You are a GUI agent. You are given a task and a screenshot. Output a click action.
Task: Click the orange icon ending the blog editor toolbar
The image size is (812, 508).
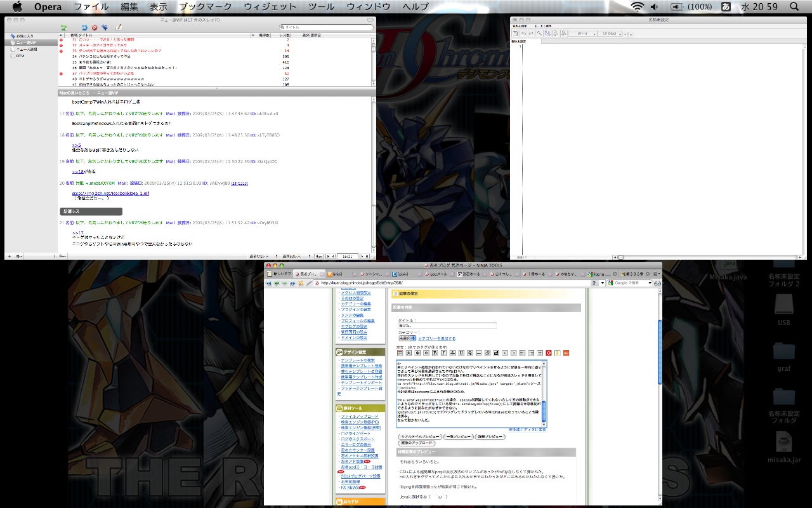[x=566, y=353]
